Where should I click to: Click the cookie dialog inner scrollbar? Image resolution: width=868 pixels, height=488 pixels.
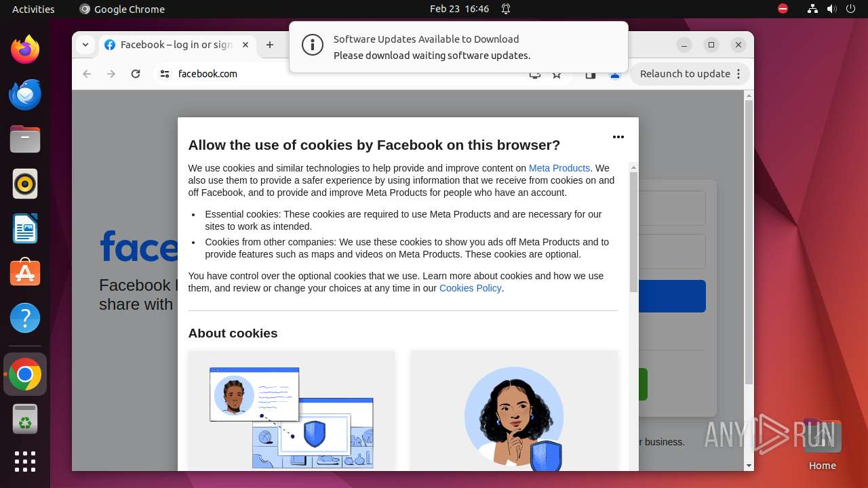pyautogui.click(x=633, y=232)
